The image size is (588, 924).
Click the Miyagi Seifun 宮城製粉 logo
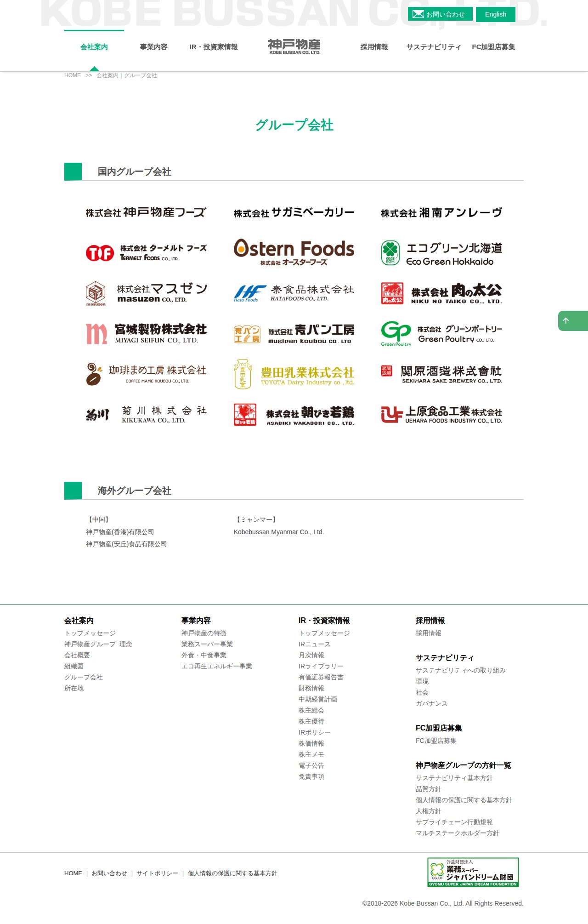click(146, 334)
